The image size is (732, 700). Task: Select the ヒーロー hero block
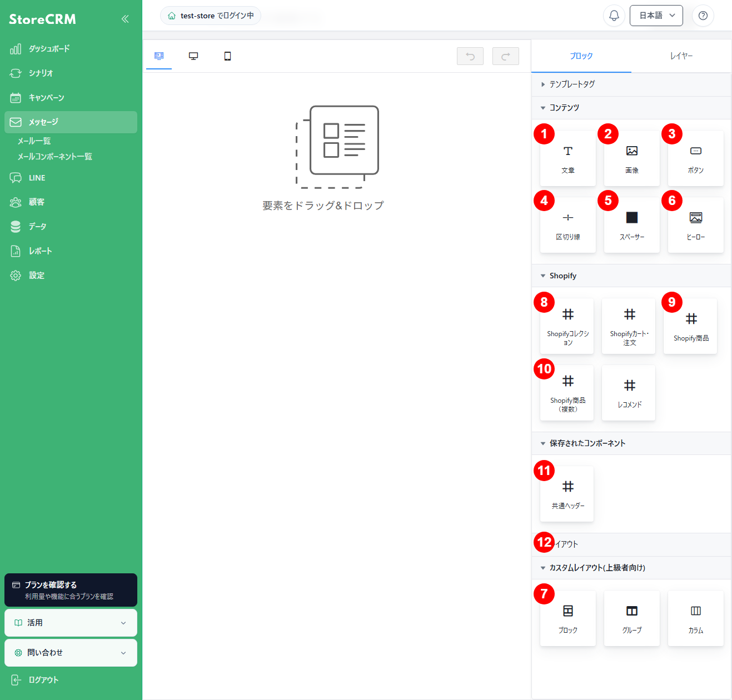696,225
